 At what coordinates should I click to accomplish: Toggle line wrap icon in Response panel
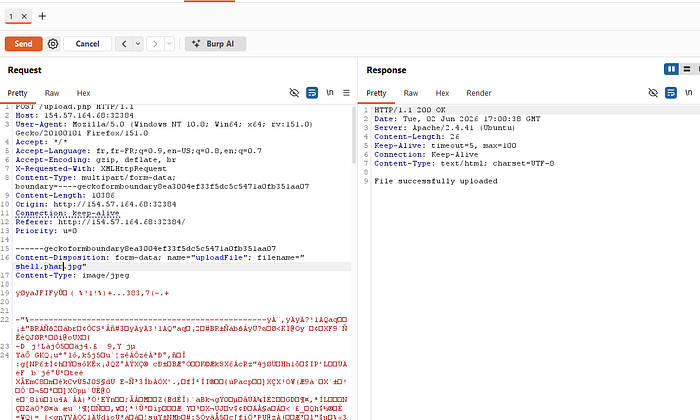671,93
